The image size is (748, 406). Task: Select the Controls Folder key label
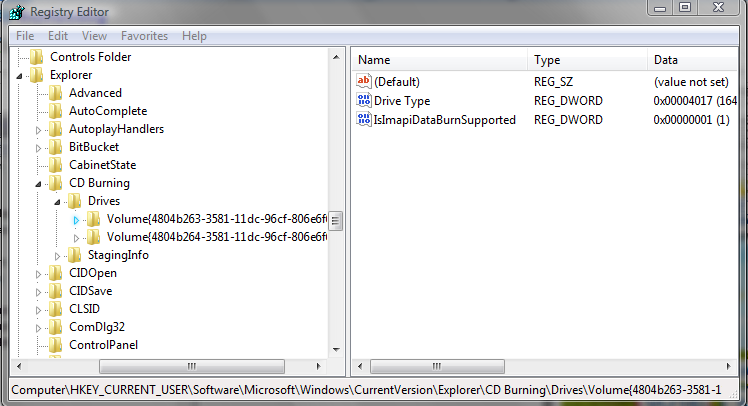click(91, 57)
